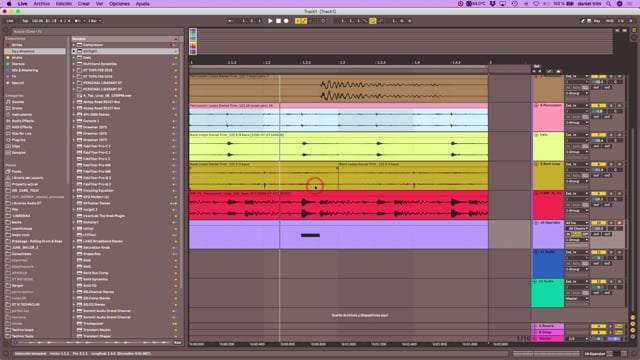Start playback with the Play button
The image size is (640, 360).
pyautogui.click(x=270, y=21)
